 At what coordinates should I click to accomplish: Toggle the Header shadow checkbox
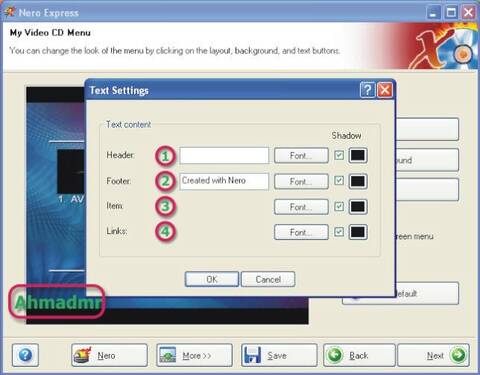(x=339, y=155)
